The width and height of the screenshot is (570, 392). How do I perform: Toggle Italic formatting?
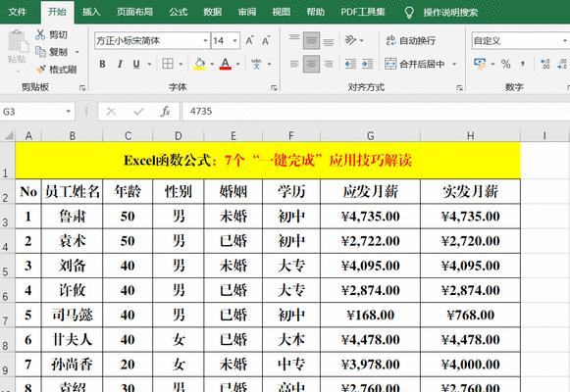click(x=120, y=65)
